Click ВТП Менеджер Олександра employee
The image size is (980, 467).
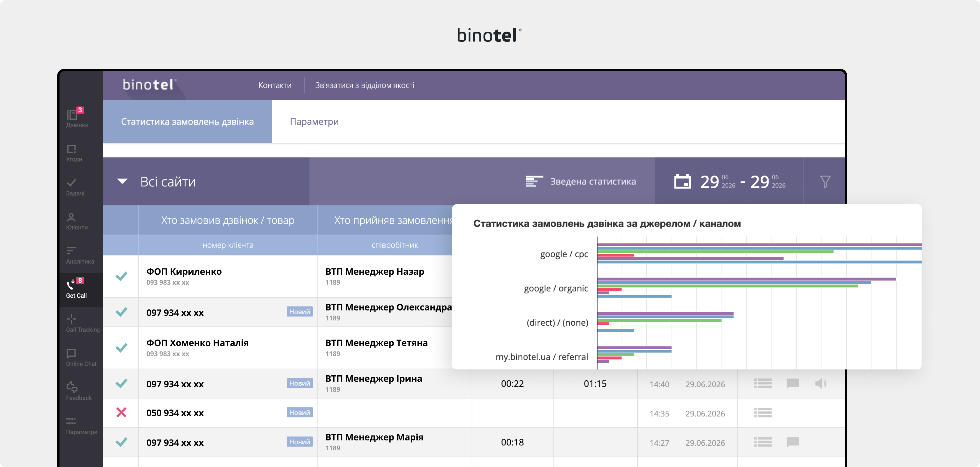coord(388,307)
